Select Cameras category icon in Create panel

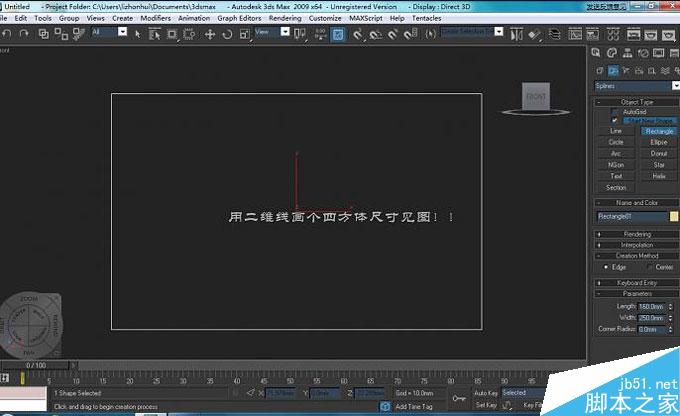point(639,71)
